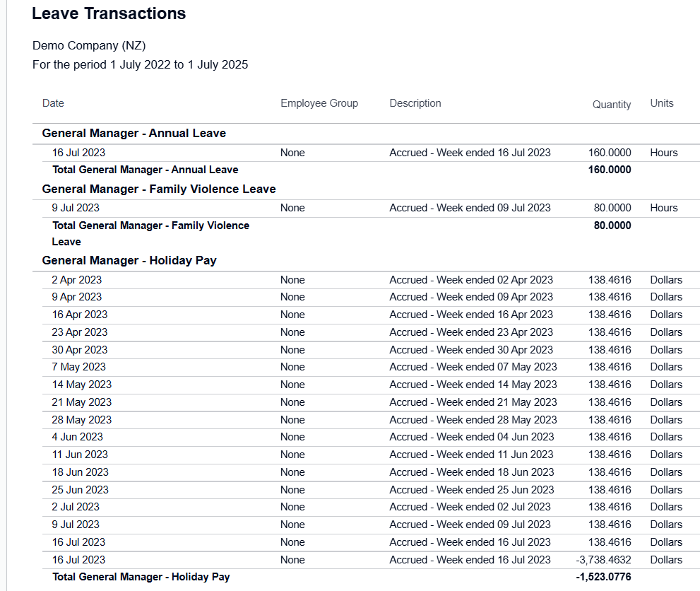Click the Hours unit in Annual Leave row
700x591 pixels.
pos(664,153)
